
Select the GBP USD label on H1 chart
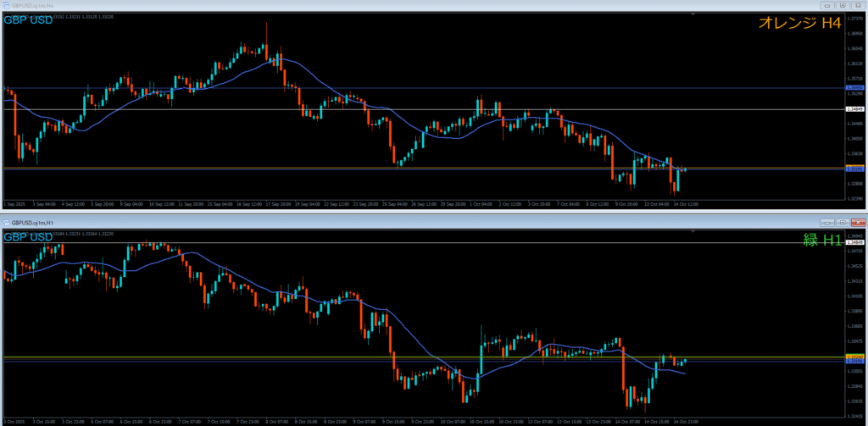pyautogui.click(x=28, y=237)
